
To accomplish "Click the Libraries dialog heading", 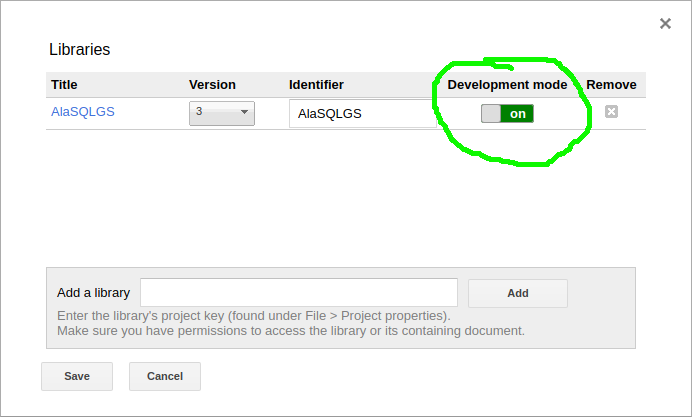I will click(79, 49).
